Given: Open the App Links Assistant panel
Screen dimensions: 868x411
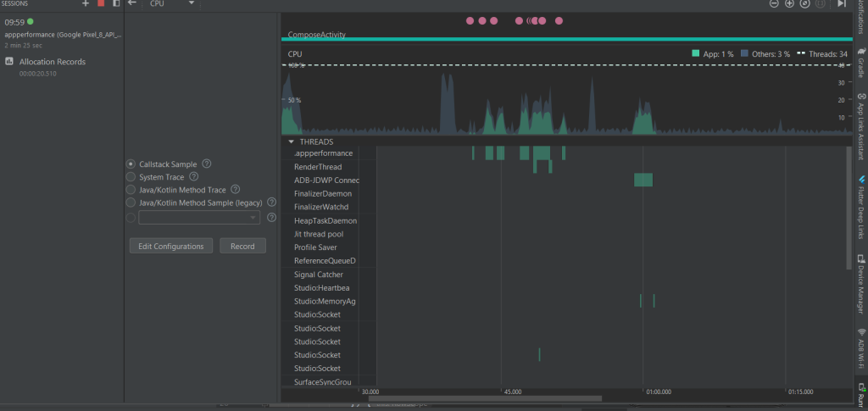Looking at the screenshot, I should tap(861, 125).
